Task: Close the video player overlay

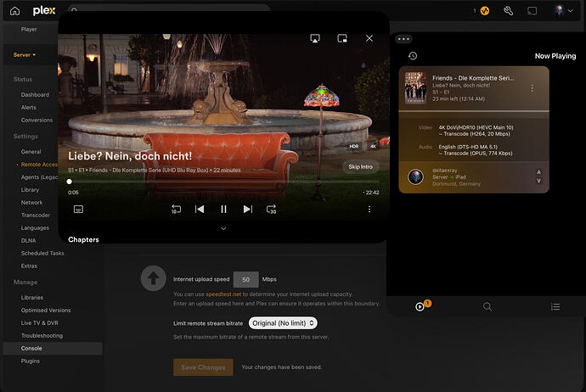Action: [369, 38]
